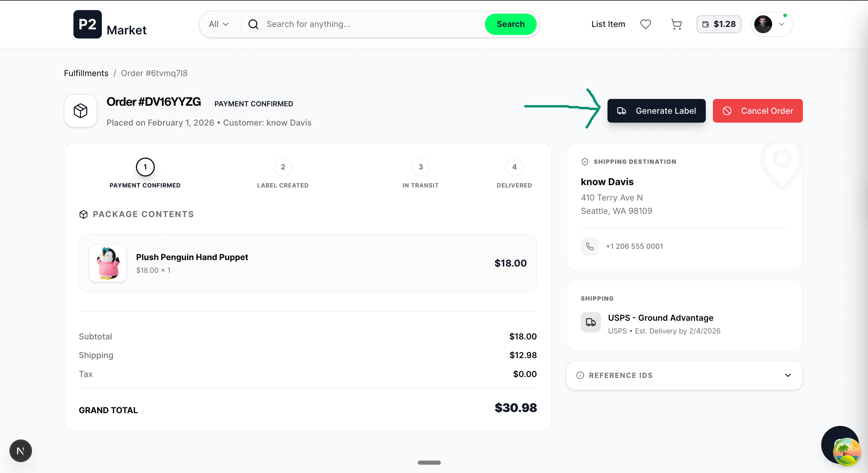Open the shopping cart

(x=676, y=24)
